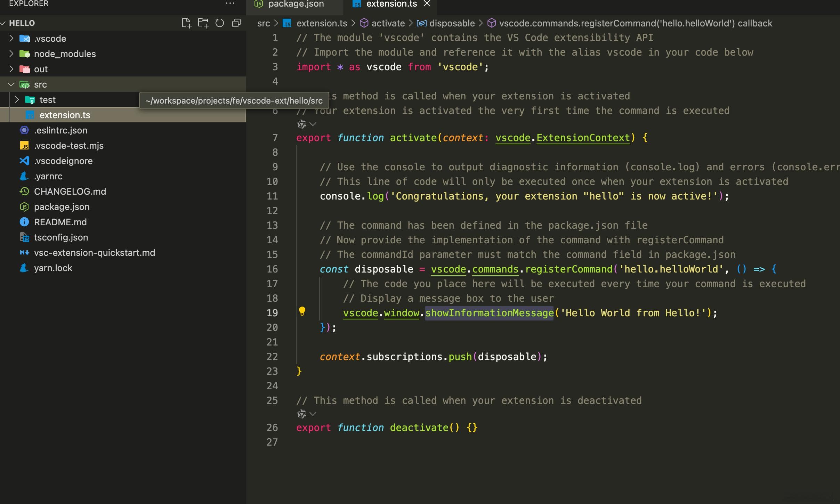Click the New File icon in explorer
This screenshot has height=504, width=840.
point(187,23)
